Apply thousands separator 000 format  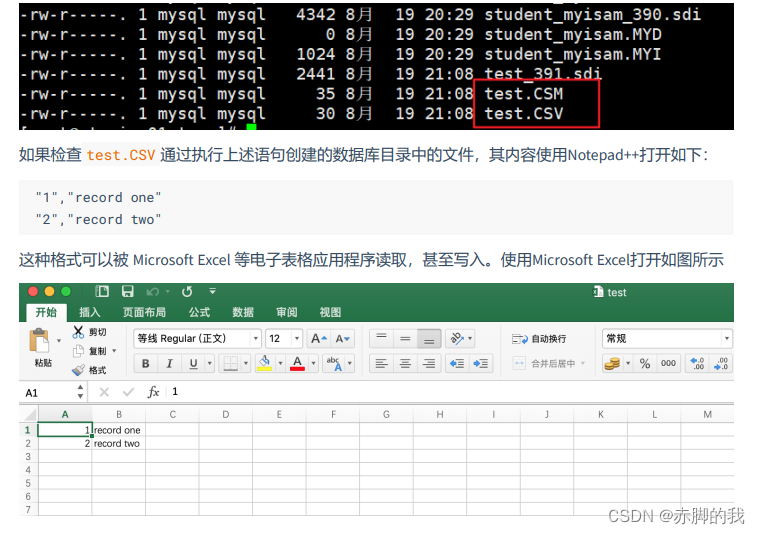[x=668, y=363]
